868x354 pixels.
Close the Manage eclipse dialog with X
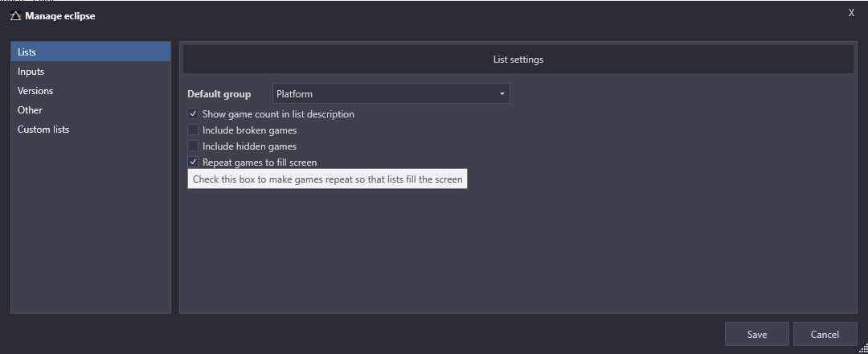click(851, 13)
